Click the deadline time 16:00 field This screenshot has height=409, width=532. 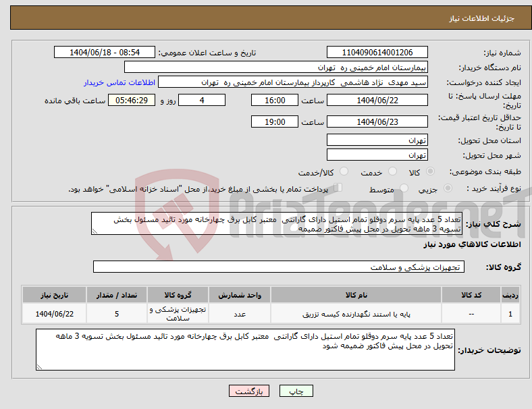pos(275,100)
